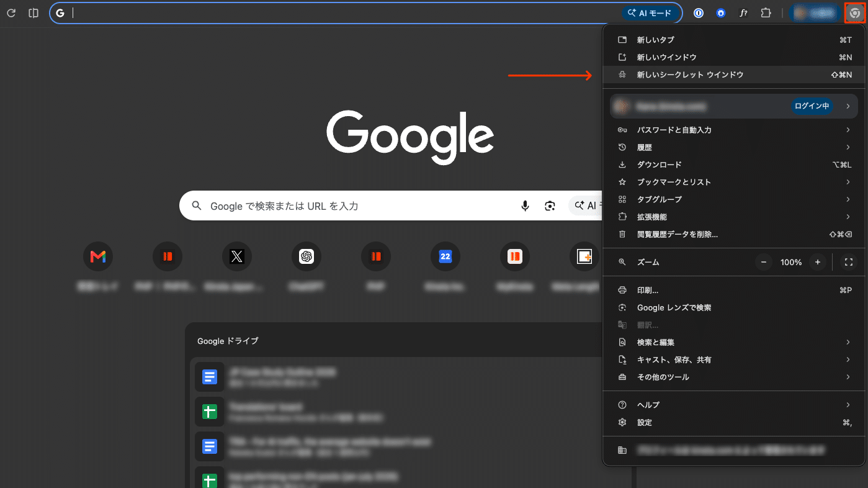
Task: Click the Google logo on the page
Action: coord(410,137)
